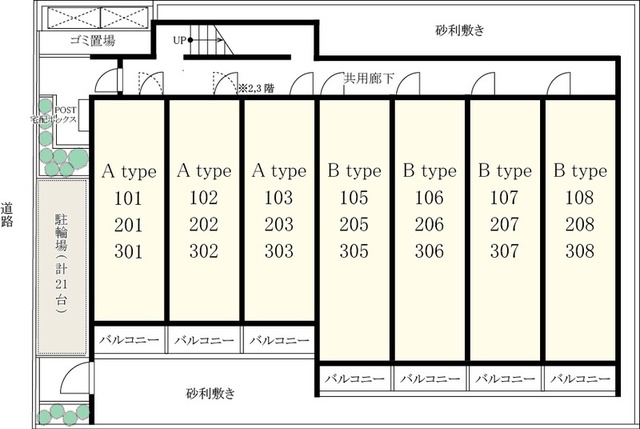Select the A type label above 101
This screenshot has height=429, width=640.
click(129, 172)
